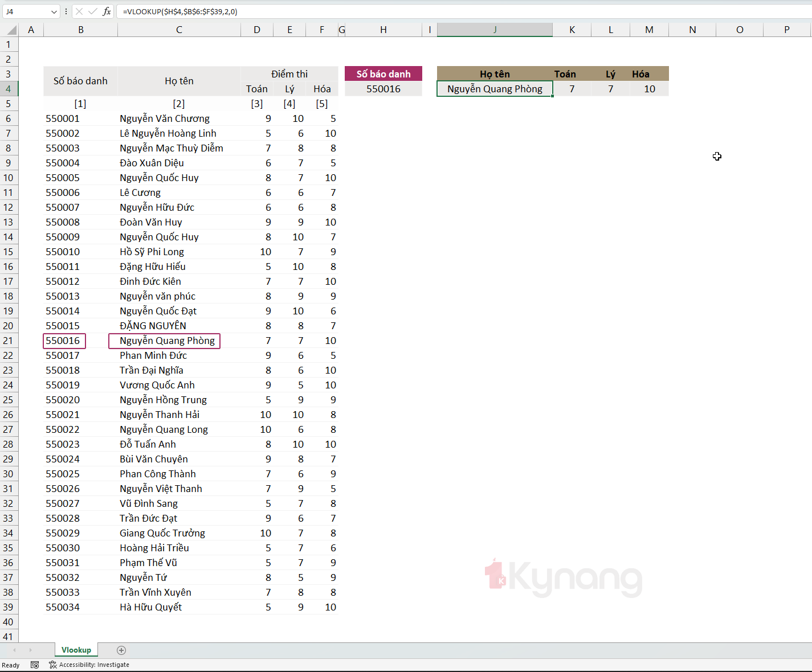This screenshot has width=812, height=672.
Task: Click the Insert Function fx icon
Action: point(107,11)
